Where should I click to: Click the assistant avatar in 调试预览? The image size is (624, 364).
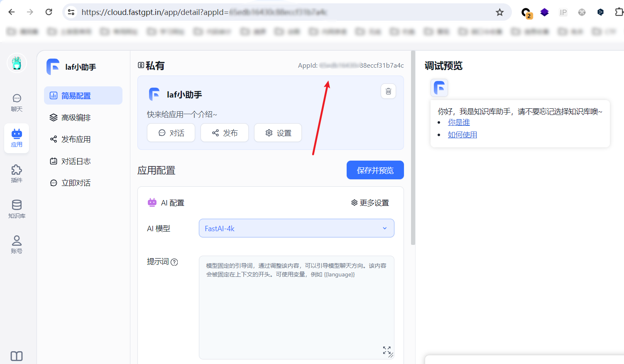(439, 88)
